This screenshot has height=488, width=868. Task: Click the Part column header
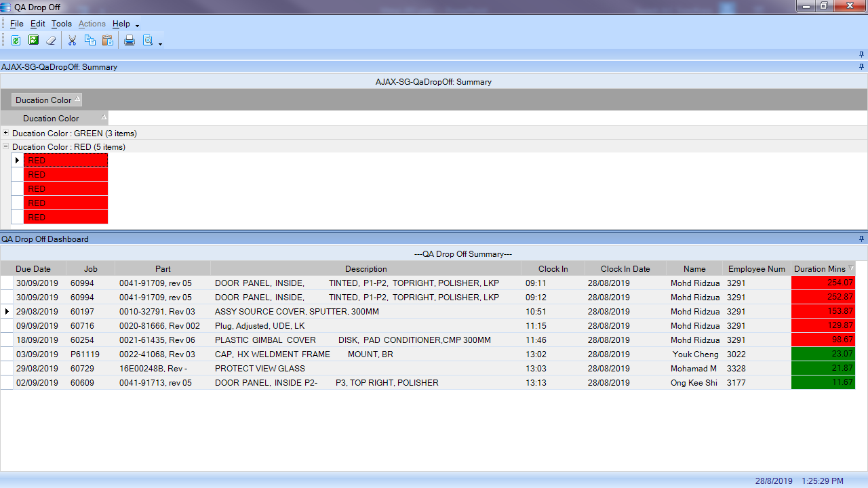point(163,269)
